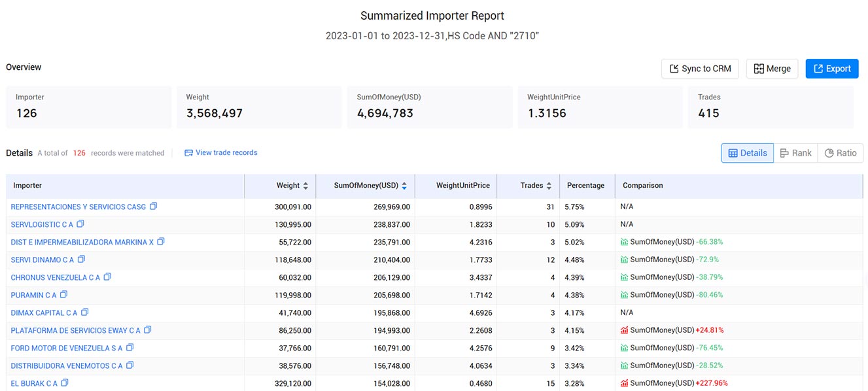The height and width of the screenshot is (391, 868).
Task: Export the importer report
Action: [x=832, y=69]
